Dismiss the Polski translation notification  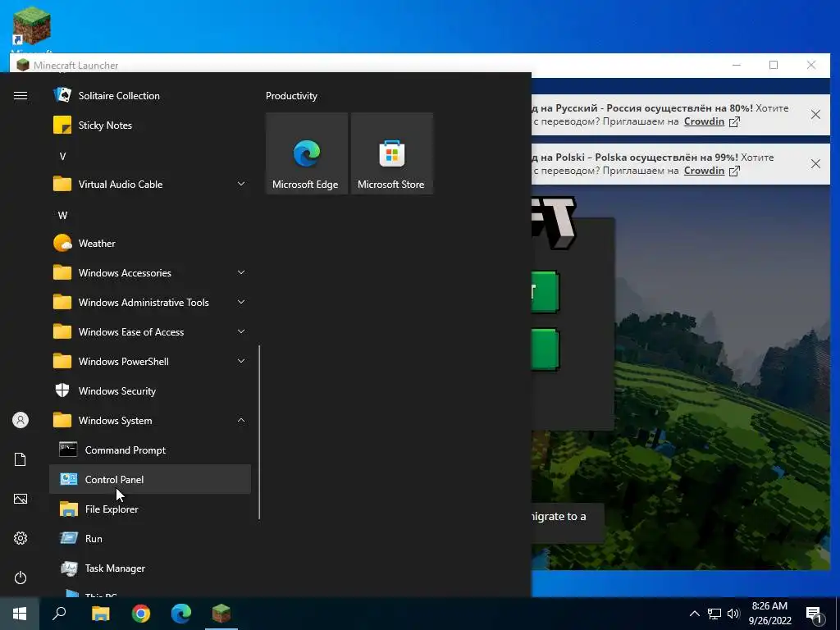click(x=815, y=164)
